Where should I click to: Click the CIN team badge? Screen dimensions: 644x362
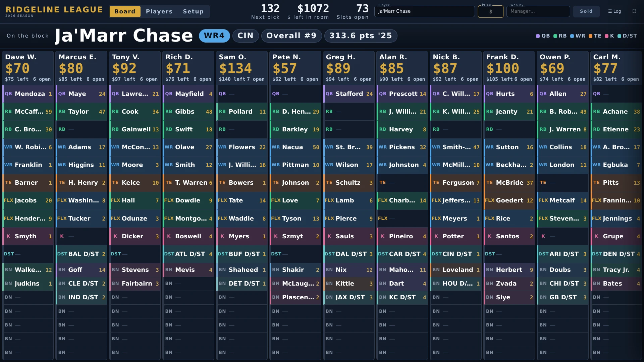(246, 36)
